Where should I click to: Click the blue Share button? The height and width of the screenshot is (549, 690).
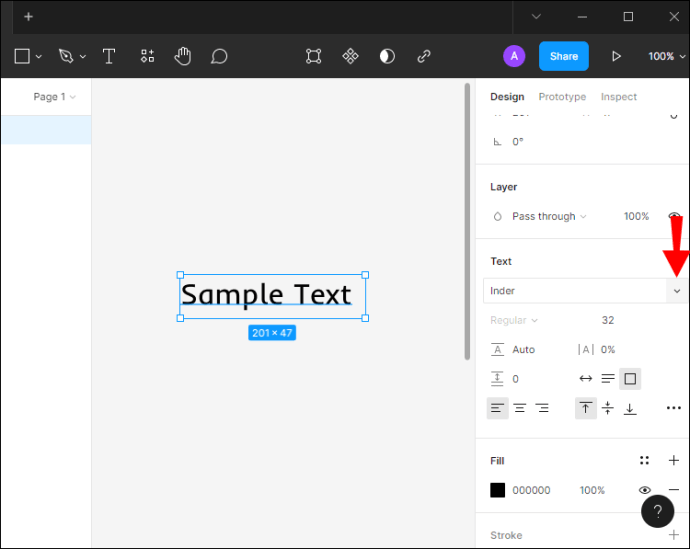[563, 56]
